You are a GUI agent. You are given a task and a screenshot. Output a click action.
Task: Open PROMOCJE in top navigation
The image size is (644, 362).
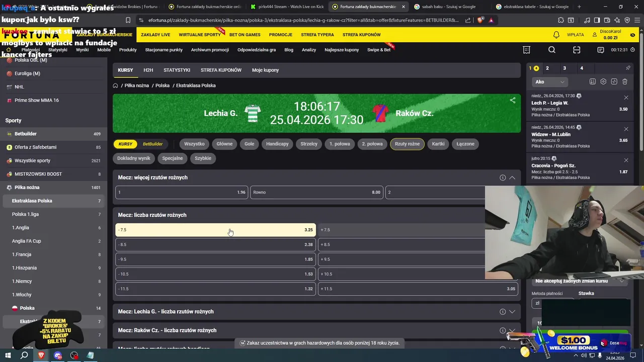click(281, 35)
